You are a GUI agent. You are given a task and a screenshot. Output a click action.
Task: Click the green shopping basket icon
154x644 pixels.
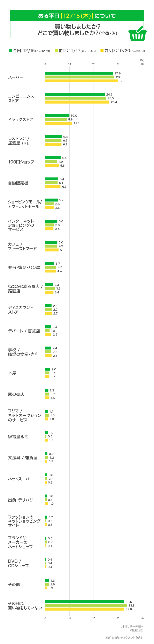click(x=137, y=34)
